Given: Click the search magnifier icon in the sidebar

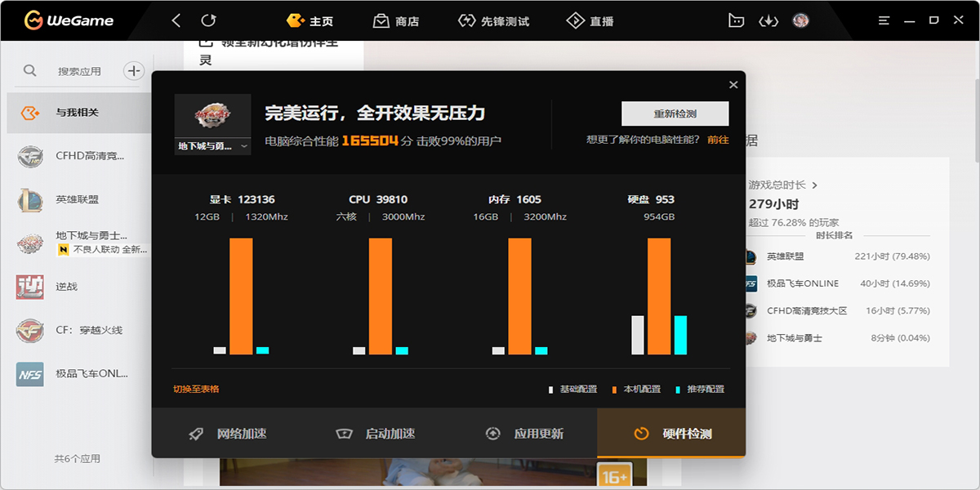Looking at the screenshot, I should coord(30,71).
